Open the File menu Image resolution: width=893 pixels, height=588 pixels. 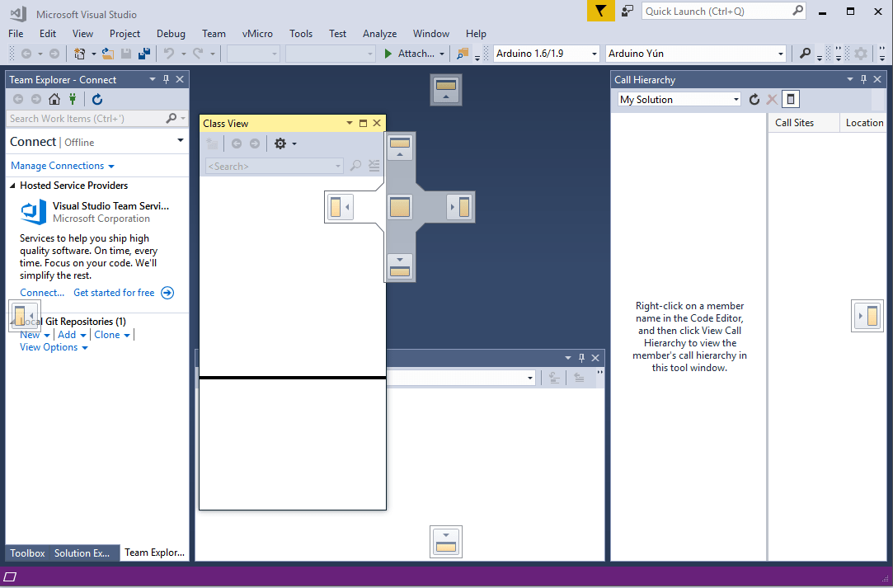click(16, 34)
